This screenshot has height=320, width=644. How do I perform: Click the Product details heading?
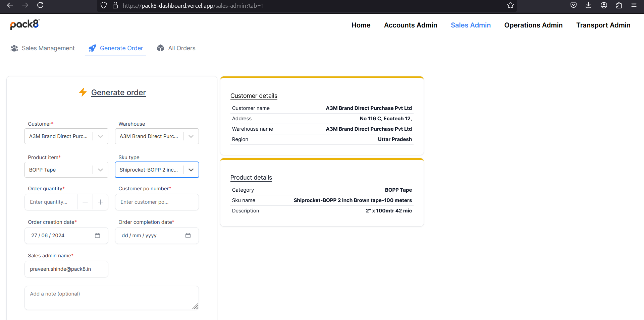pyautogui.click(x=251, y=178)
